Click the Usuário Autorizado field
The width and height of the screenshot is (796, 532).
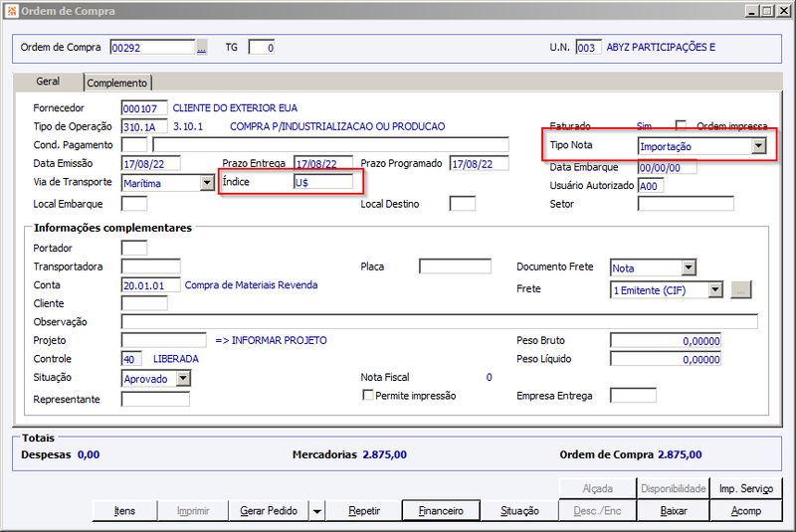[651, 186]
